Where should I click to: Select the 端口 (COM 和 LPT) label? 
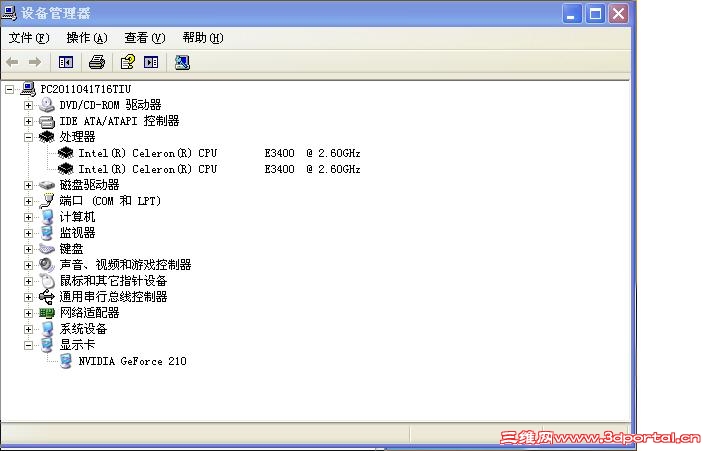(x=110, y=201)
